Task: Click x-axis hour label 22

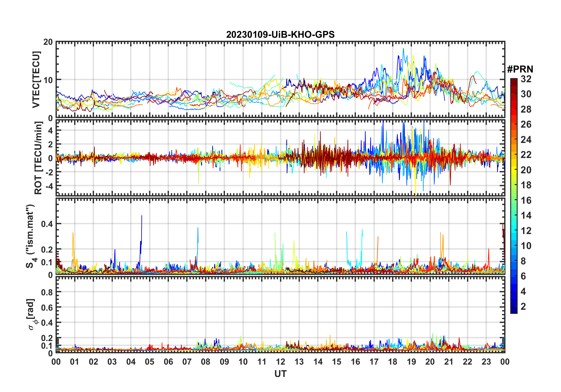Action: 467,362
